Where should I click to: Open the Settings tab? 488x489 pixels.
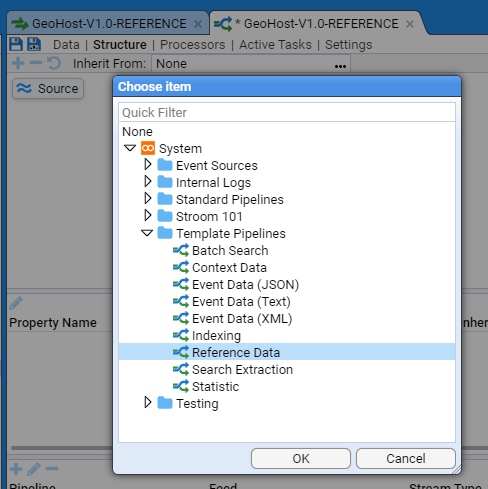pos(349,45)
